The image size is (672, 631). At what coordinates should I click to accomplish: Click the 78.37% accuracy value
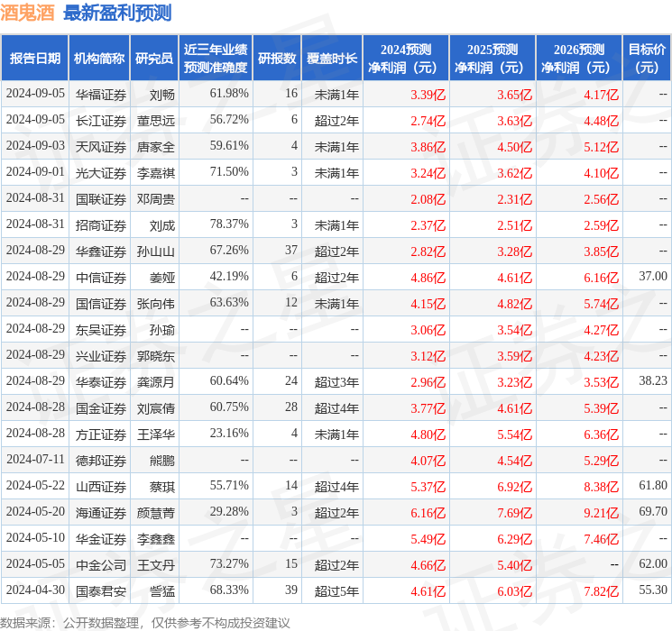click(229, 224)
